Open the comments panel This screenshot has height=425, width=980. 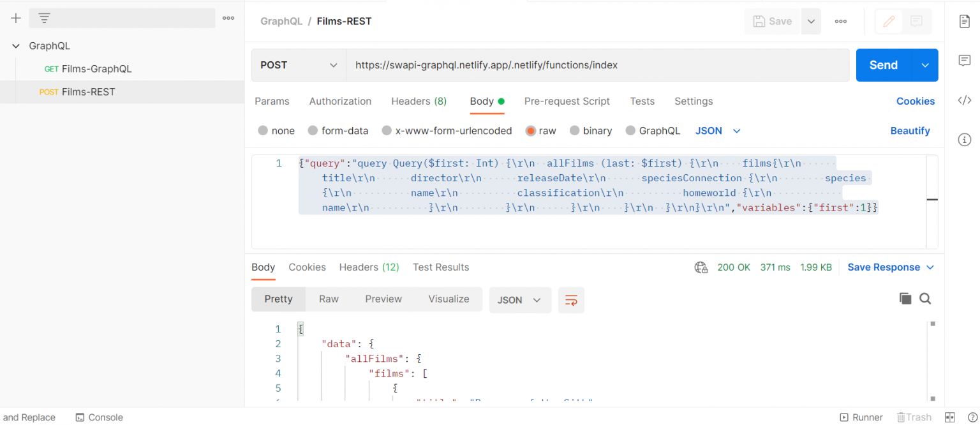coord(964,61)
